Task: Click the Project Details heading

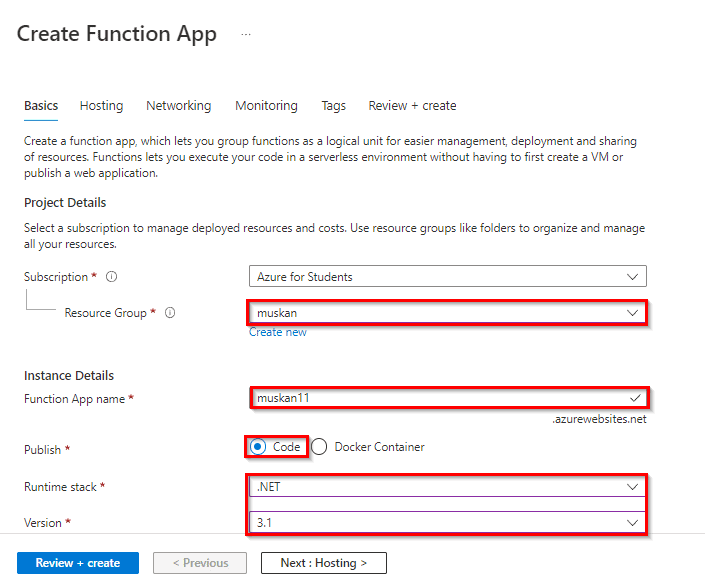Action: [65, 203]
